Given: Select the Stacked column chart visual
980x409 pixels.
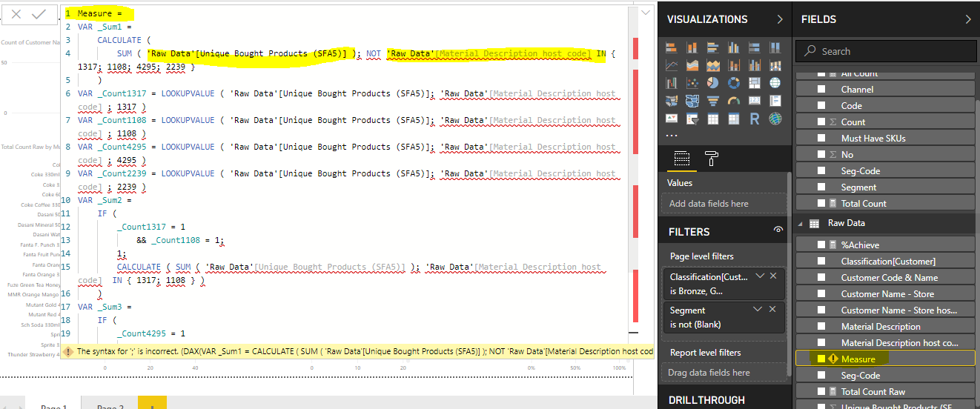Looking at the screenshot, I should (x=692, y=47).
